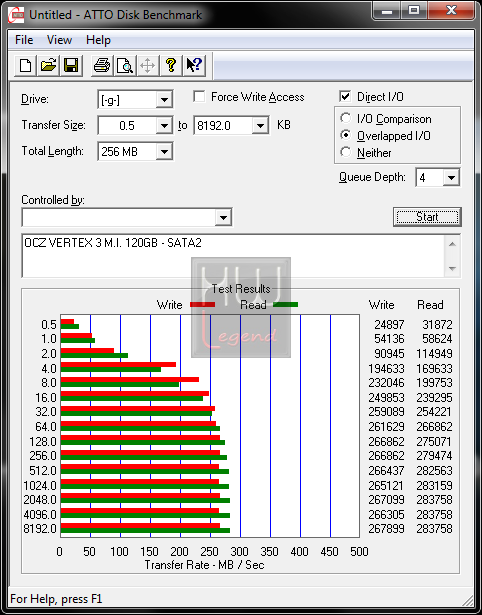
Task: Activate the context help arrow icon
Action: pyautogui.click(x=194, y=65)
